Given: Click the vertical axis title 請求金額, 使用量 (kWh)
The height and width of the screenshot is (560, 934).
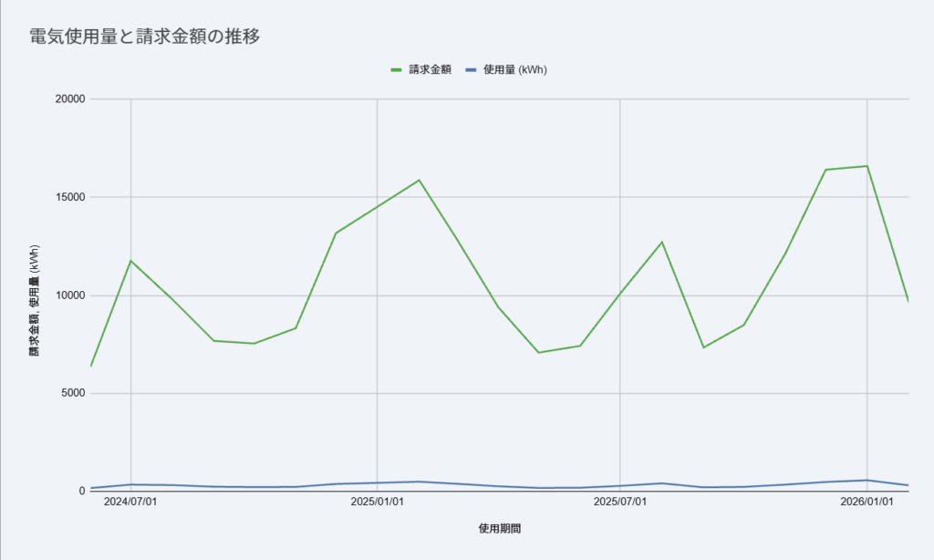Looking at the screenshot, I should point(35,300).
